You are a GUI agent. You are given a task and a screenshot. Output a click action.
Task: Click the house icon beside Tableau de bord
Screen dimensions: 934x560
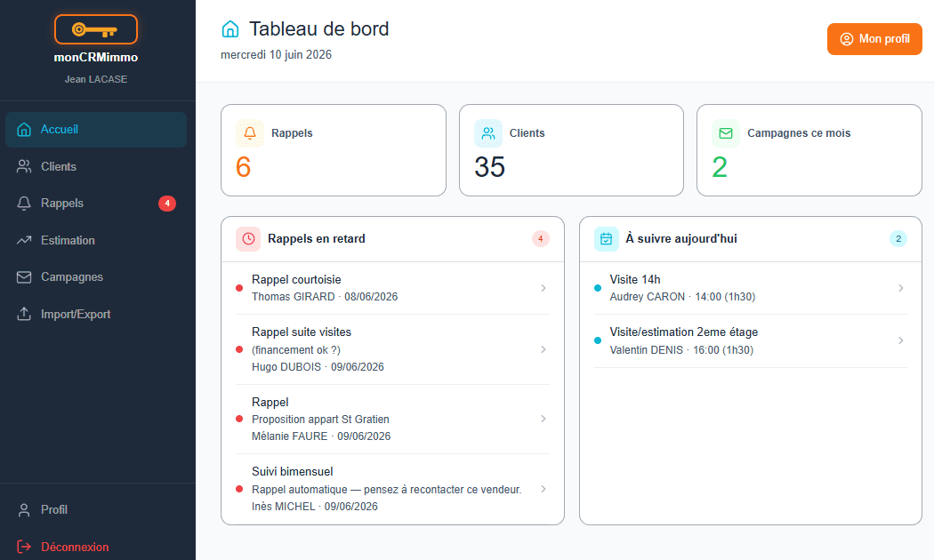229,28
